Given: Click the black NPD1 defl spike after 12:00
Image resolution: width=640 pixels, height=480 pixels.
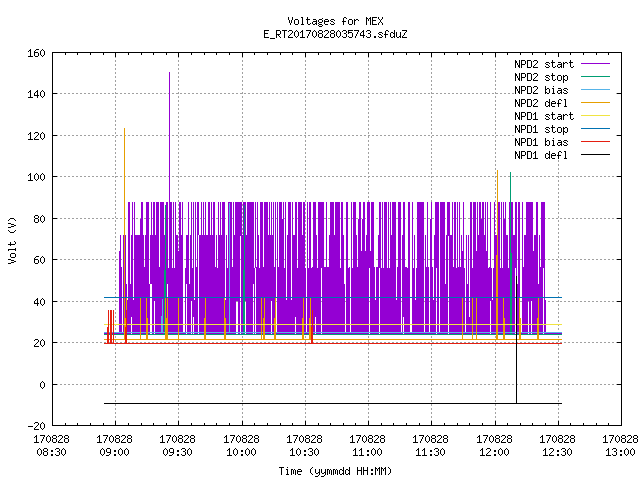Looking at the screenshot, I should (516, 339).
